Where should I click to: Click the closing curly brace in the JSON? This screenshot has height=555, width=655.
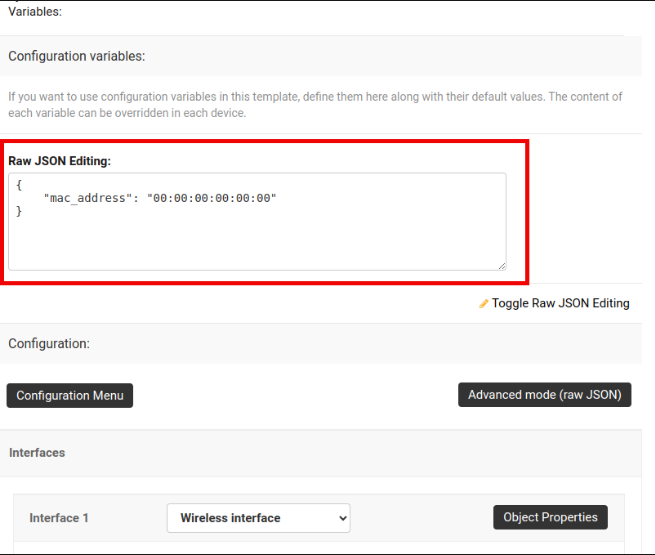(x=20, y=212)
